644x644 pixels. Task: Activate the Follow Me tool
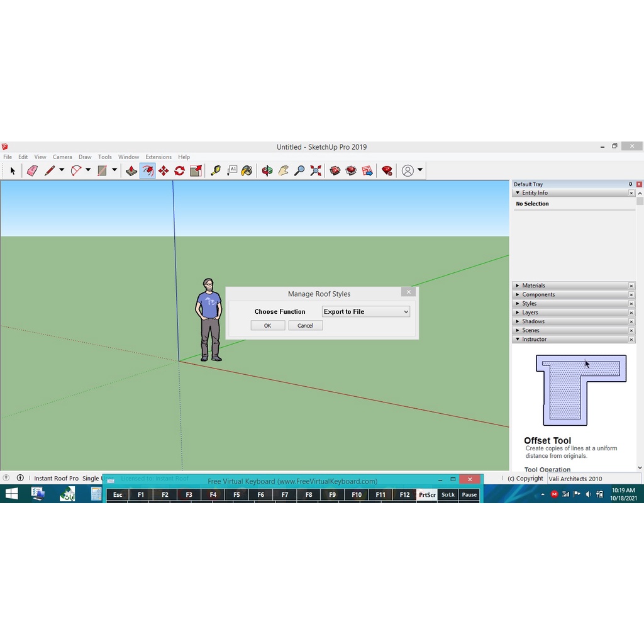coord(148,170)
